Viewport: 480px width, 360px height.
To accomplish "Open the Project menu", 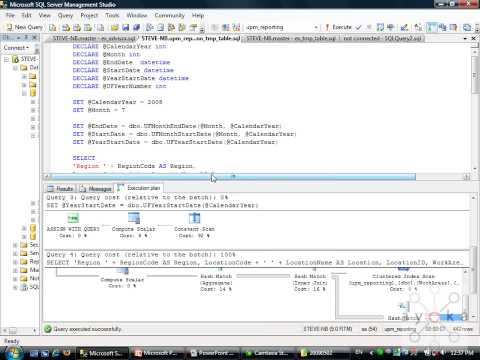I will click(89, 15).
